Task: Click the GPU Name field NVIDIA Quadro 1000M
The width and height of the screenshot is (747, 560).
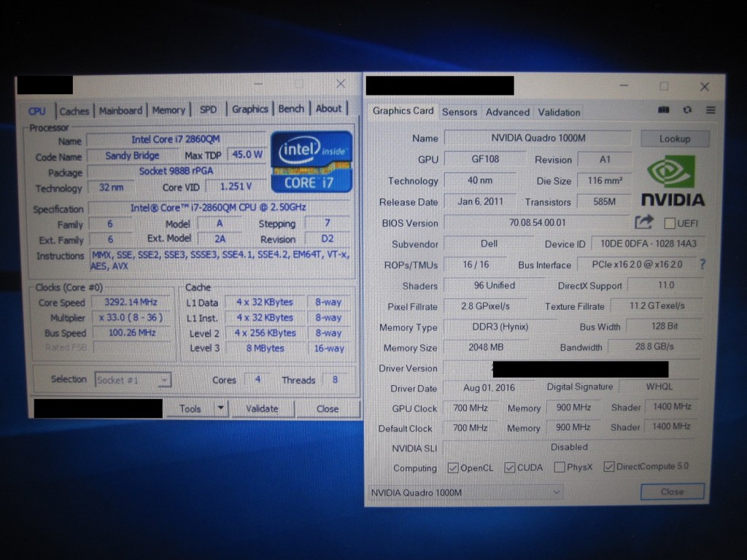Action: tap(538, 138)
